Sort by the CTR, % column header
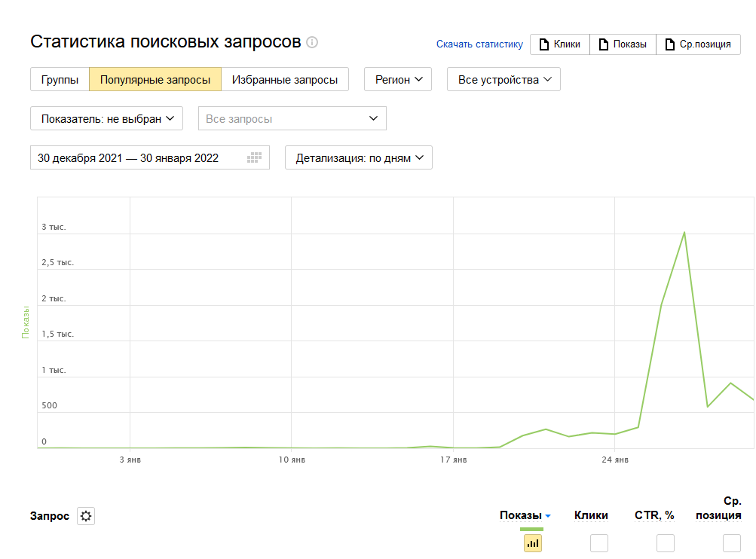The width and height of the screenshot is (756, 559). click(654, 515)
